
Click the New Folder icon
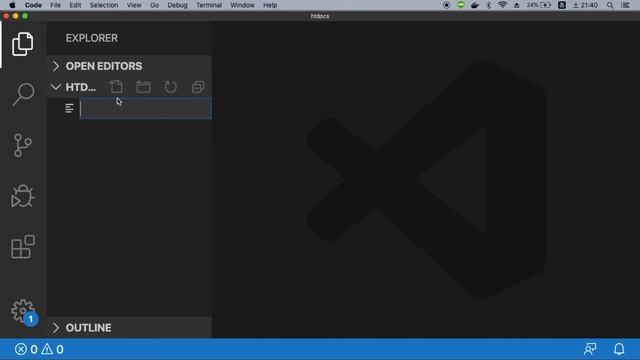pos(143,87)
